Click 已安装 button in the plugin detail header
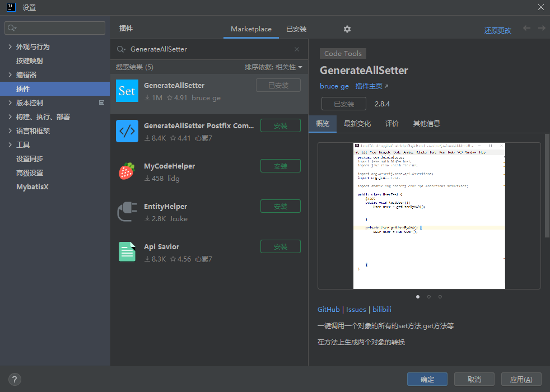The width and height of the screenshot is (550, 392). point(344,104)
